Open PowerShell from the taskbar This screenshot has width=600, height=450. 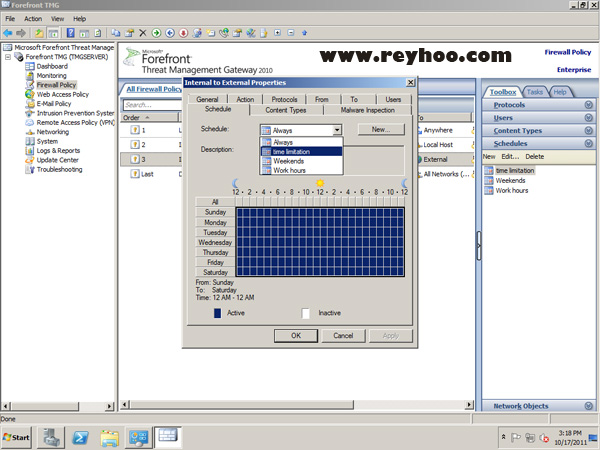[x=80, y=437]
